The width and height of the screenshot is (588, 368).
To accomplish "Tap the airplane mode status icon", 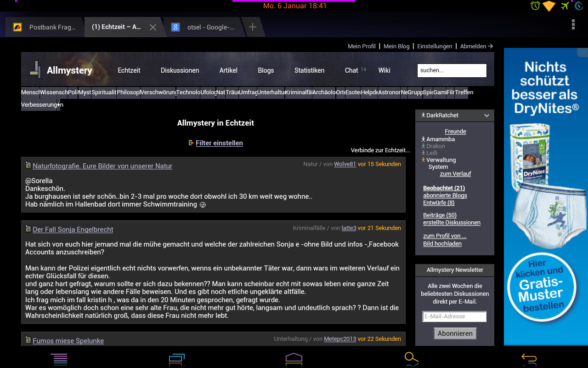I will tap(565, 6).
